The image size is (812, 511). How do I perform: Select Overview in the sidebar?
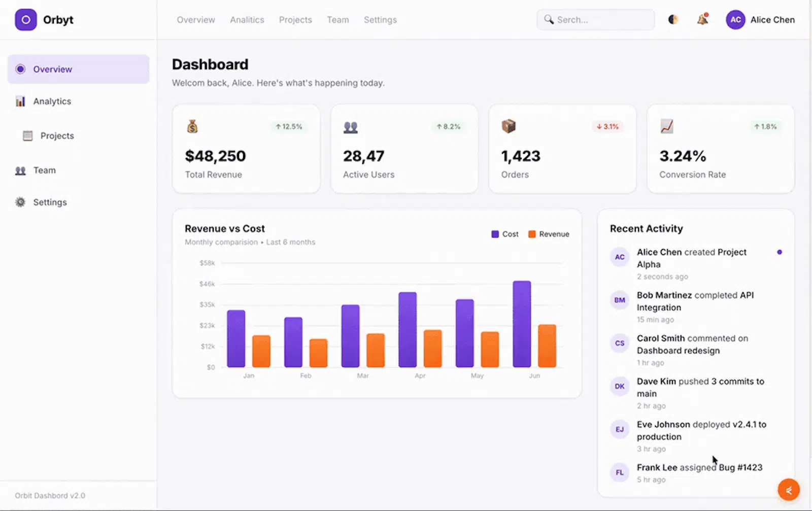pos(78,69)
